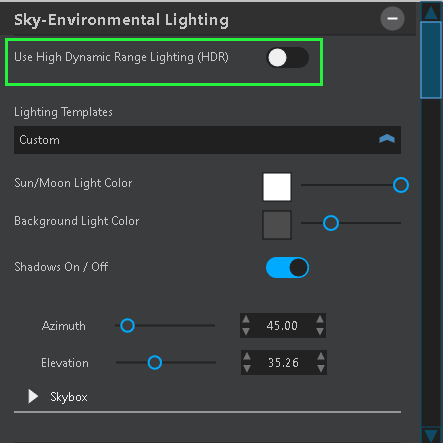Enable High Dynamic Range Lighting toggle

coord(287,58)
